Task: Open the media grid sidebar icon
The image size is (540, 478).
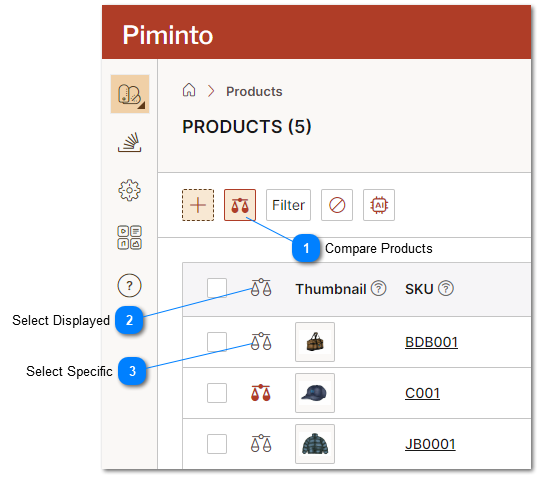Action: tap(129, 238)
